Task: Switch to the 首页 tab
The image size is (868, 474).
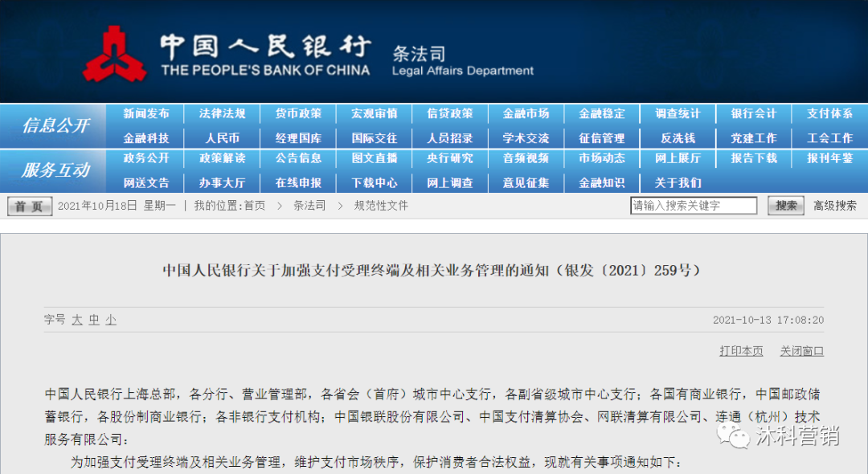Action: [29, 206]
